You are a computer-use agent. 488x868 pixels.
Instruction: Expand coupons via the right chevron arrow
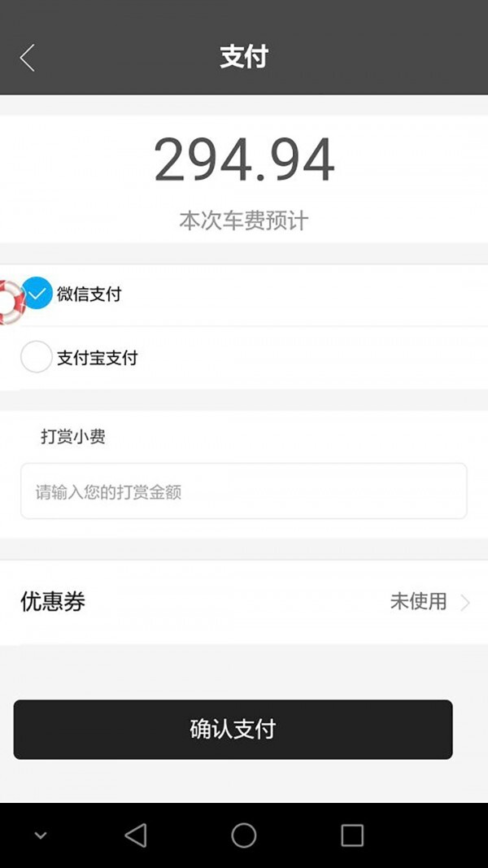(465, 602)
